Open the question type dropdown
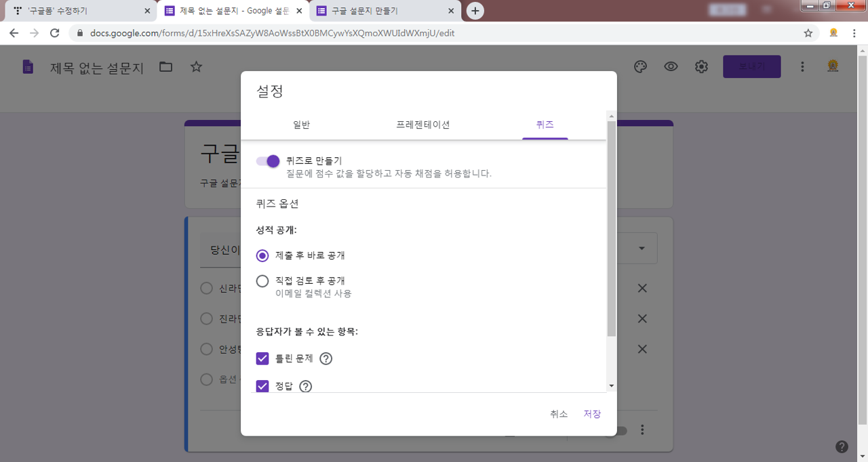Viewport: 868px width, 462px height. (x=642, y=249)
